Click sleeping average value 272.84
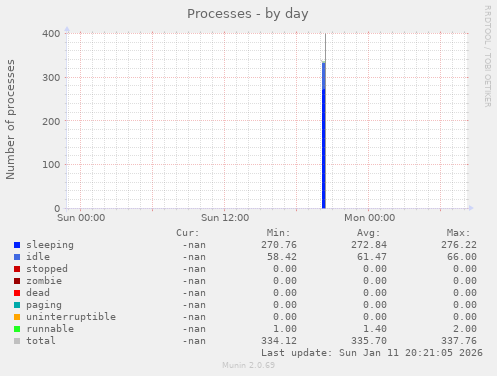The image size is (497, 376). [369, 245]
